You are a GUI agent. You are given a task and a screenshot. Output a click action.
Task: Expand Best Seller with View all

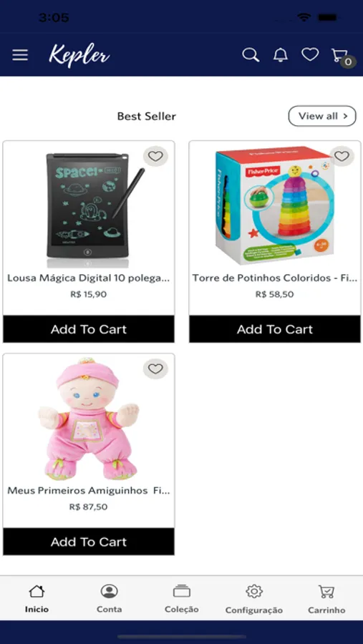coord(322,116)
